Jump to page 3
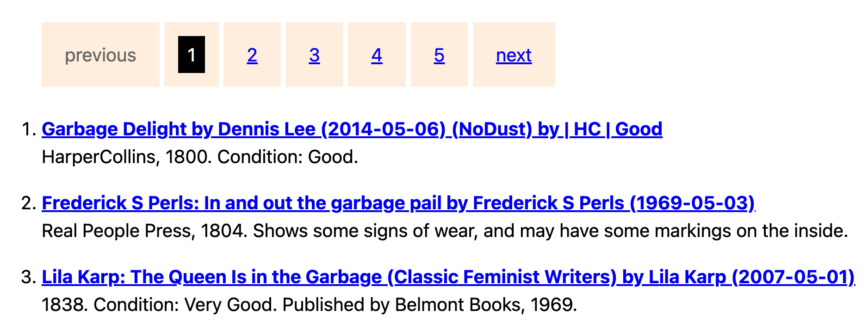This screenshot has width=868, height=329. click(x=315, y=55)
